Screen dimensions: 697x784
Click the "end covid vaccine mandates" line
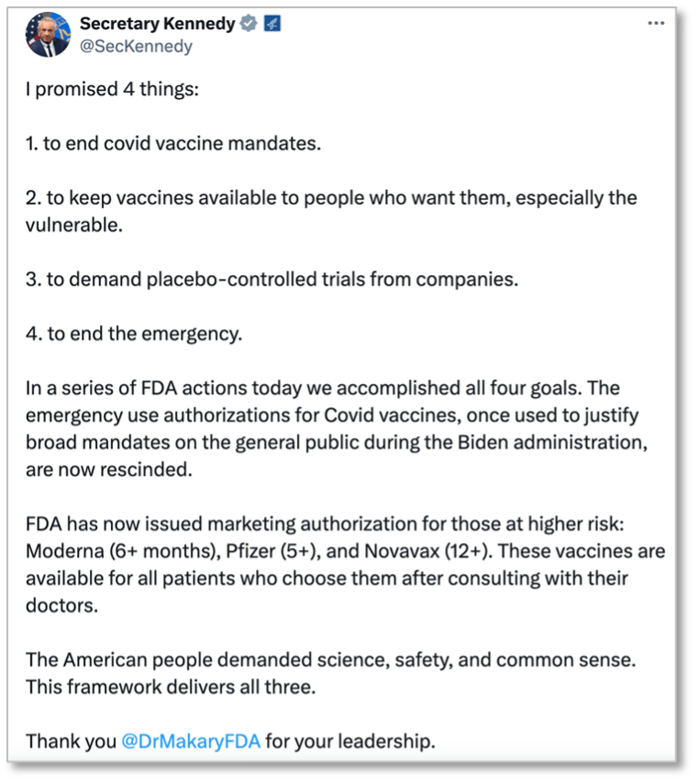[x=173, y=145]
